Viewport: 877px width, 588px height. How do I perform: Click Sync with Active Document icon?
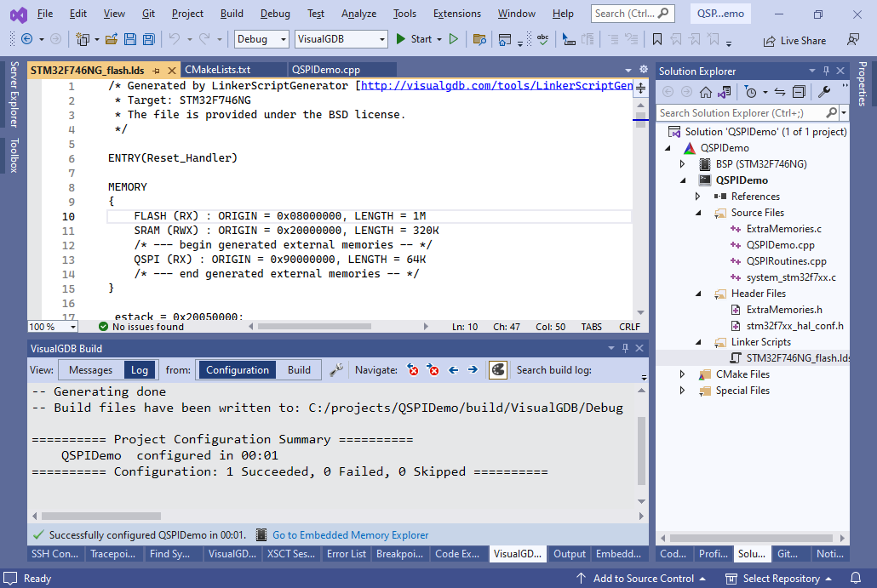pyautogui.click(x=780, y=92)
